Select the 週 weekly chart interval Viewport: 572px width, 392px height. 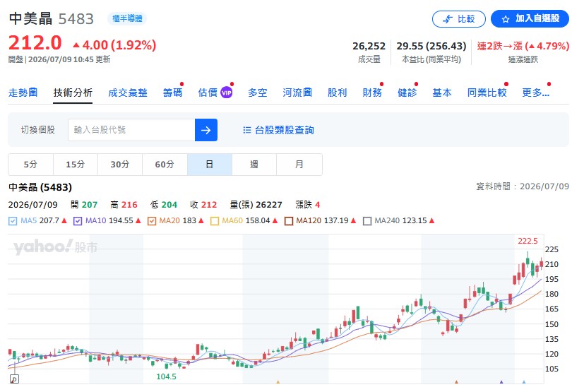tap(254, 165)
